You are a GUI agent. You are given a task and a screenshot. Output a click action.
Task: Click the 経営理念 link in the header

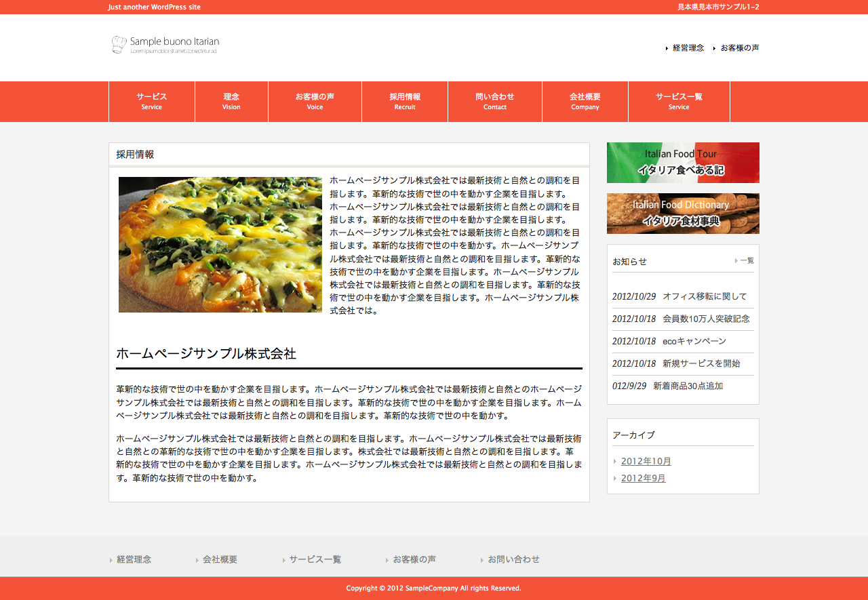[688, 48]
